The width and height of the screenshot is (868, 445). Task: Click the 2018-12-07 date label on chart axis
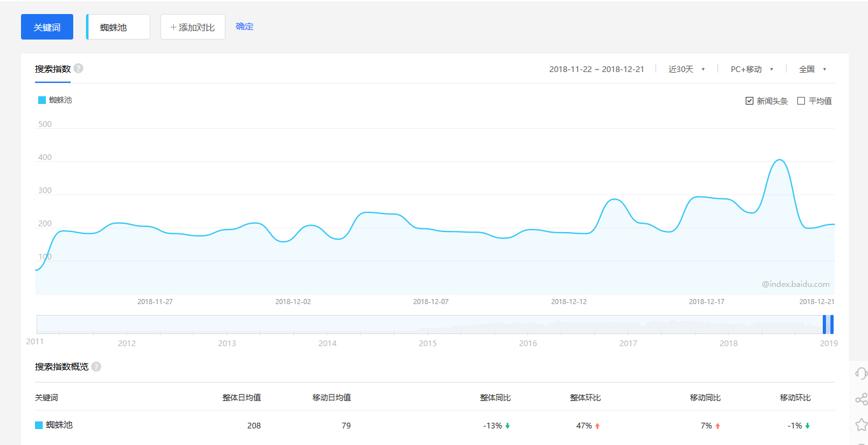click(x=431, y=302)
